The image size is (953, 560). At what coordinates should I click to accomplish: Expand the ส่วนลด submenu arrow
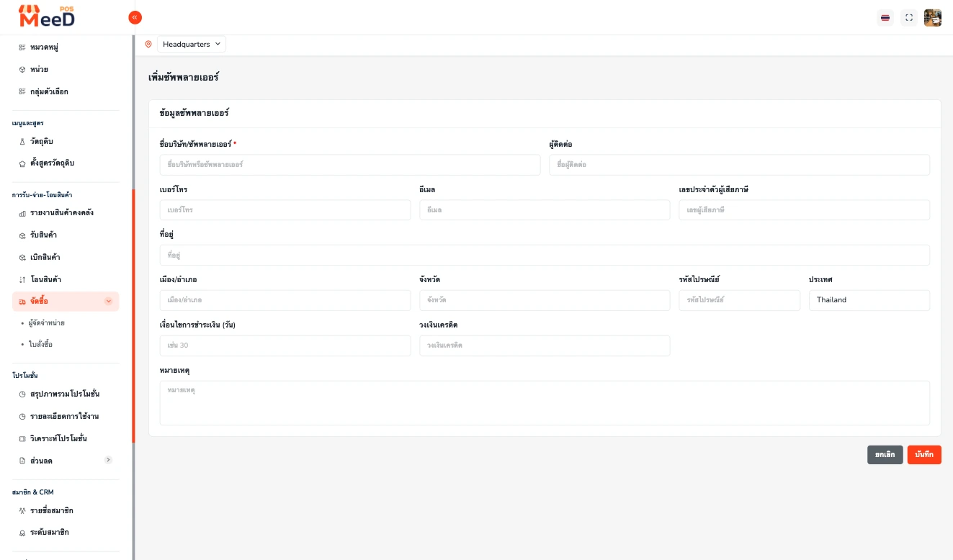pos(108,460)
